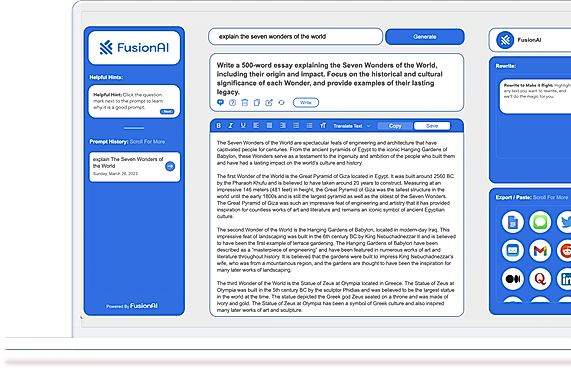
Task: Click the Generate button
Action: tap(425, 37)
